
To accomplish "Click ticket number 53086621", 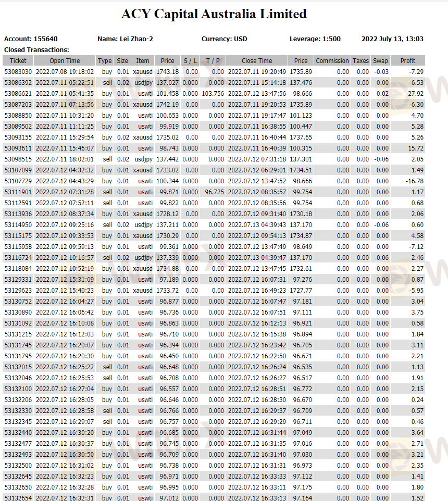I will pos(18,94).
